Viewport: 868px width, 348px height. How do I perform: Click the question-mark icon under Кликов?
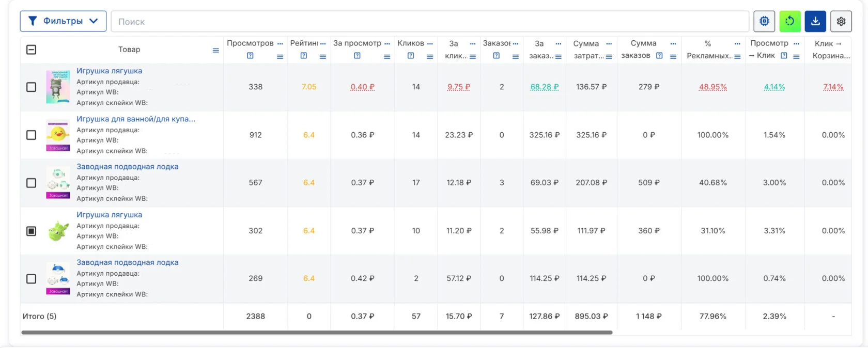point(411,56)
